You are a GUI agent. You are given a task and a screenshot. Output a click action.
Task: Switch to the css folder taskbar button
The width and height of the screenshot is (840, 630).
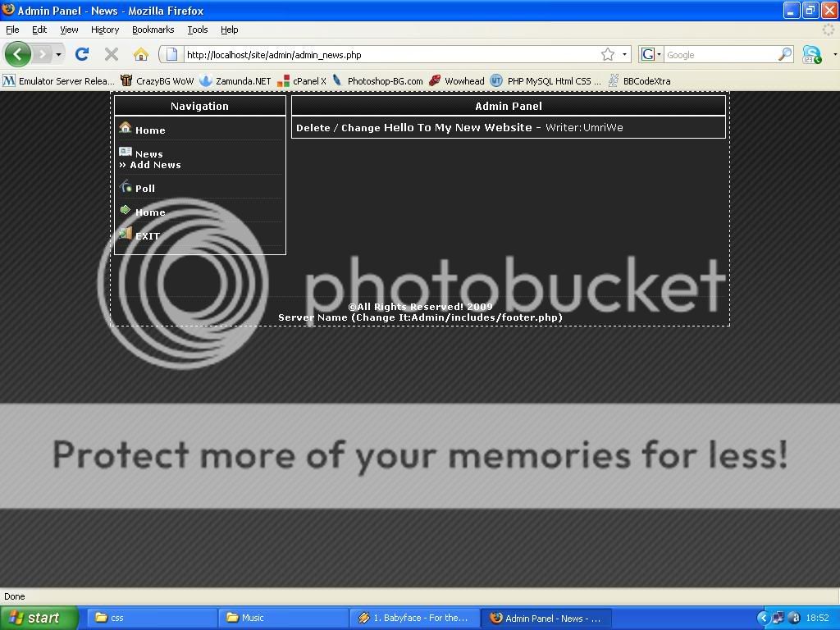152,618
